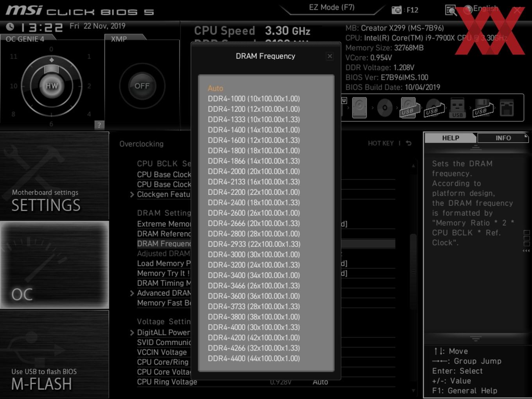Viewport: 532px width, 399px height.
Task: Select DDR4-3466 (26x100.00x1.33)
Action: [254, 286]
